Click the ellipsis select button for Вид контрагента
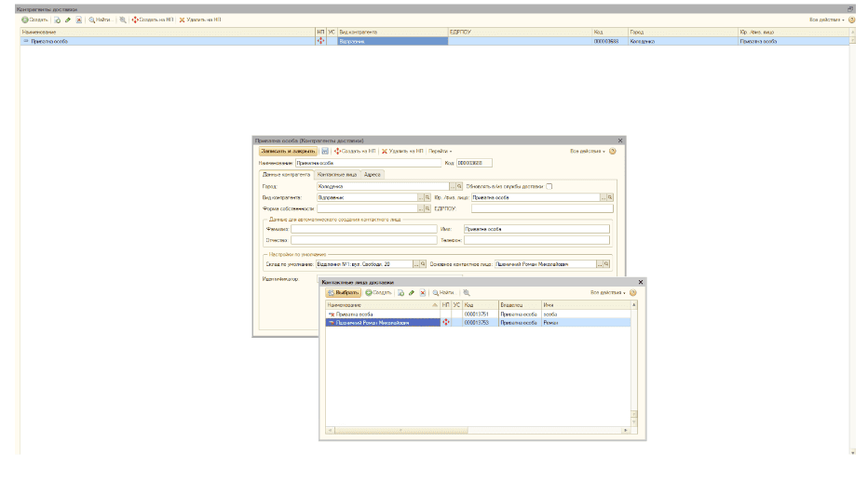The image size is (868, 495). tap(420, 197)
